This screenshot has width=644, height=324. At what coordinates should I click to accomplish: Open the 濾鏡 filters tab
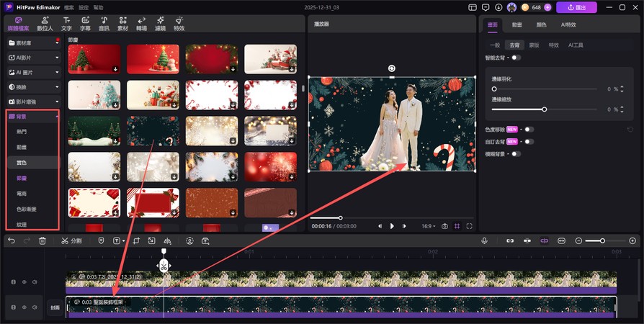coord(160,24)
